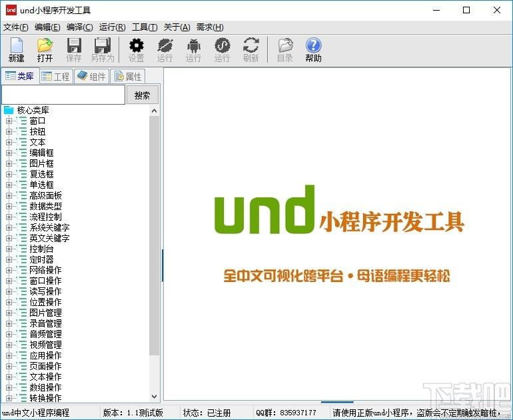Open the 编辑(E) menu
Screen dimensions: 513x420
point(47,27)
